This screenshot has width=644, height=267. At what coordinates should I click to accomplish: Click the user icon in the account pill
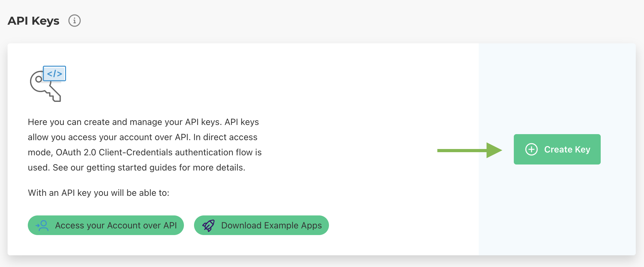42,226
